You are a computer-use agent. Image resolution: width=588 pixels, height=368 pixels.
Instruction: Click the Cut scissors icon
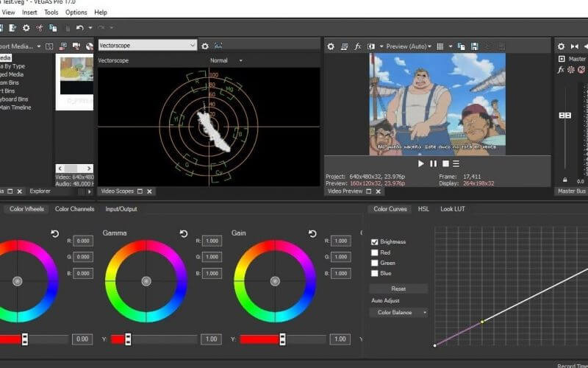point(40,28)
